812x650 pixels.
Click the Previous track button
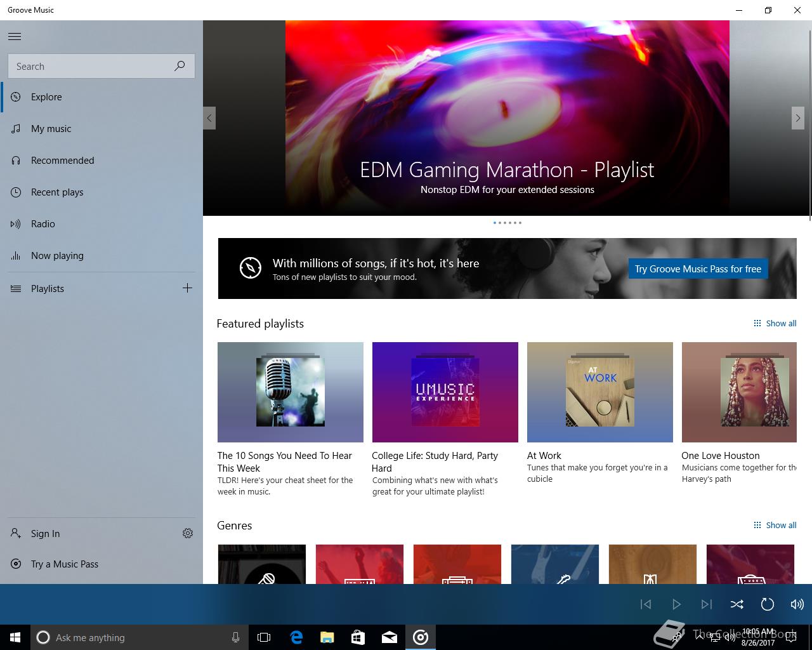[646, 604]
